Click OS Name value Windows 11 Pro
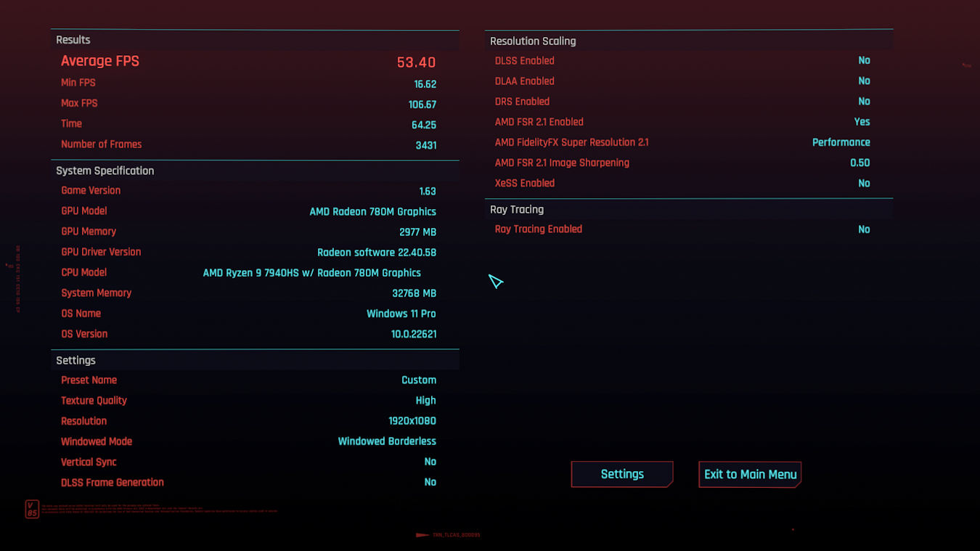The width and height of the screenshot is (980, 551). [401, 314]
